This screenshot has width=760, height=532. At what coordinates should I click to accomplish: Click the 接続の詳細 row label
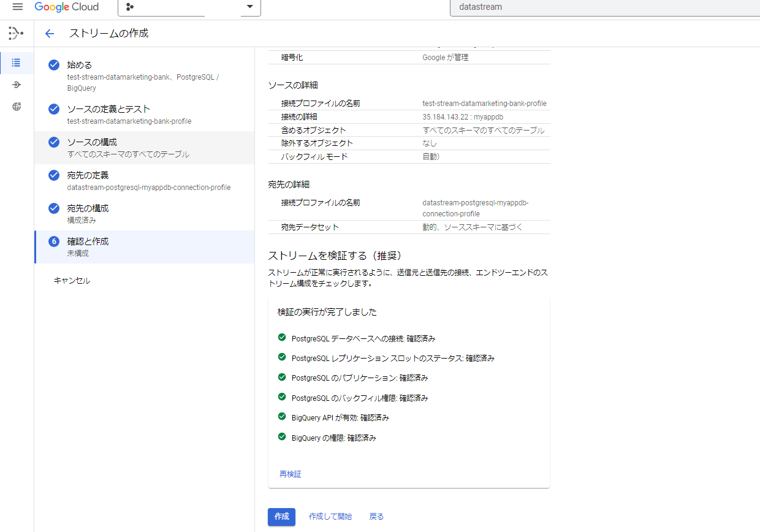tap(300, 117)
